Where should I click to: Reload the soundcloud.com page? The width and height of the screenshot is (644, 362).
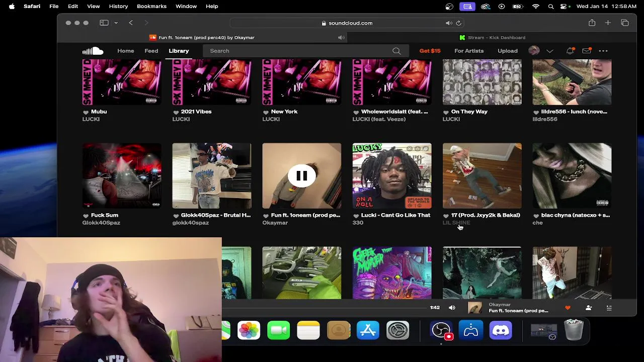(x=458, y=23)
